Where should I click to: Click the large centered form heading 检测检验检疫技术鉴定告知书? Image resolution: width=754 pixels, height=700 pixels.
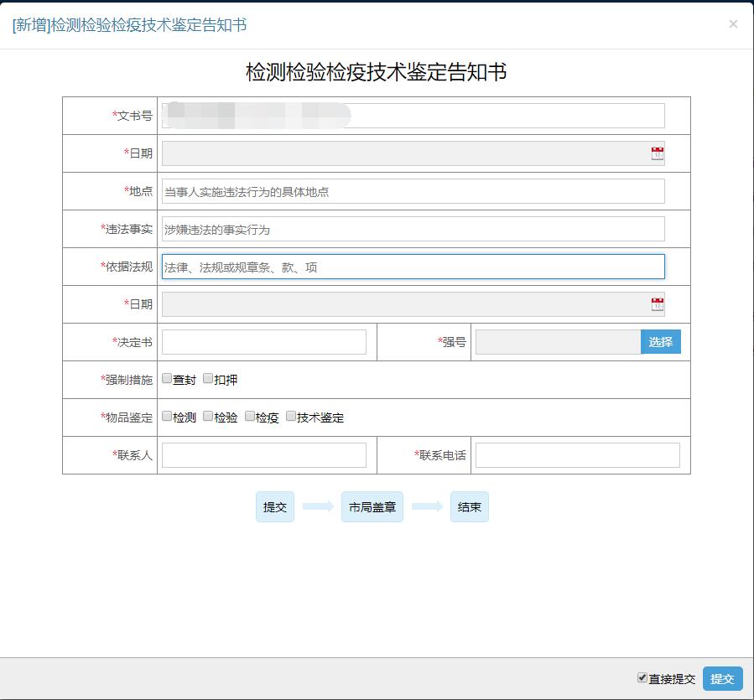click(x=376, y=72)
